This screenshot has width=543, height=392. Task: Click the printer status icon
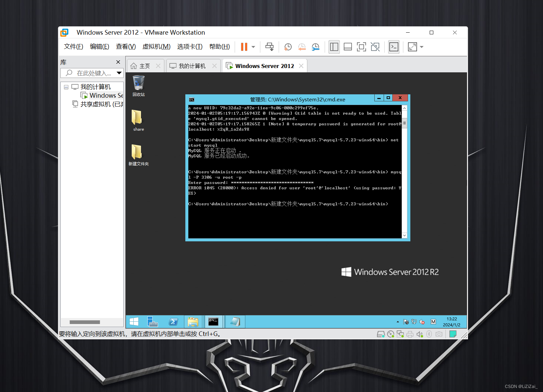click(x=410, y=334)
